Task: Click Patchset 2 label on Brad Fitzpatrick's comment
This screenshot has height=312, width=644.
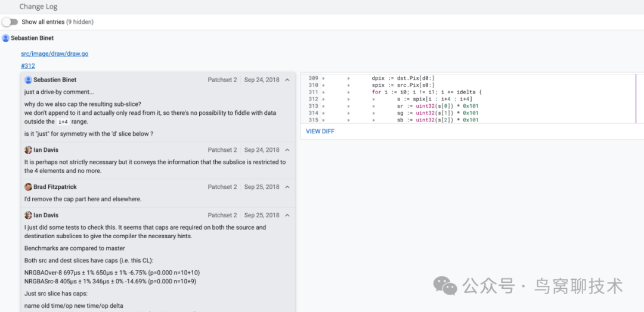Action: pos(222,187)
